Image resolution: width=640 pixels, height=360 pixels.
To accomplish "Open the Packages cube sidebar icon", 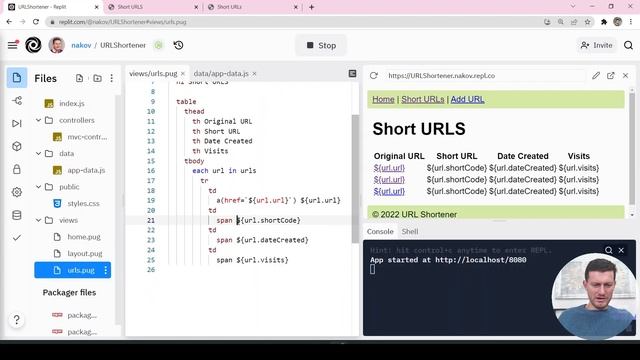I will [x=17, y=146].
